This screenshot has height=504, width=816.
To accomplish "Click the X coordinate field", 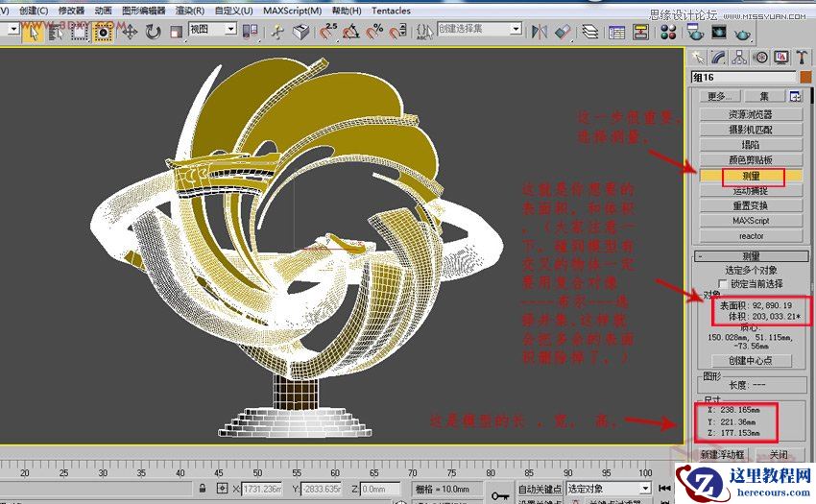I will point(262,489).
